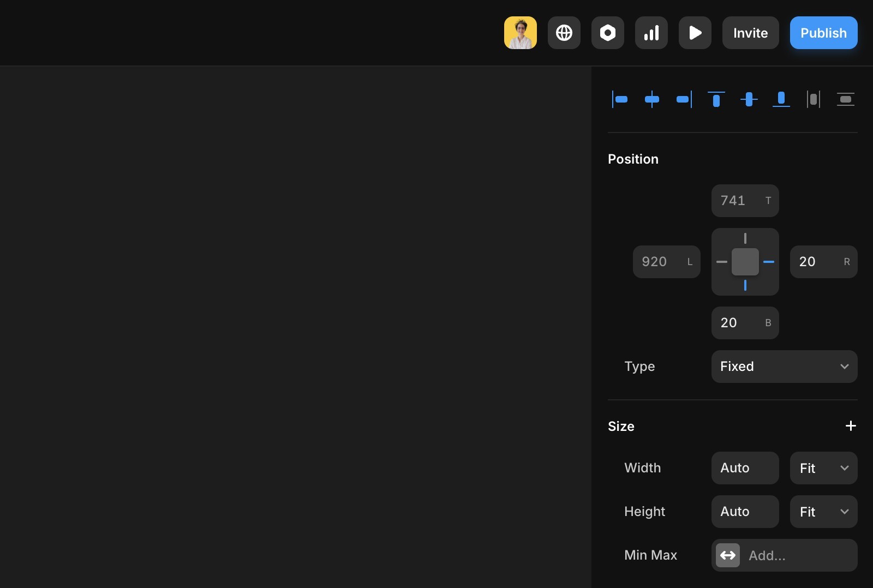Image resolution: width=873 pixels, height=588 pixels.
Task: Open the position Type dropdown set to Fixed
Action: click(x=785, y=367)
